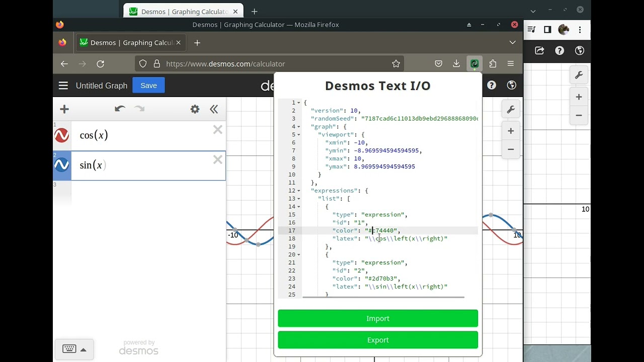Undo the last expression change

(x=120, y=109)
